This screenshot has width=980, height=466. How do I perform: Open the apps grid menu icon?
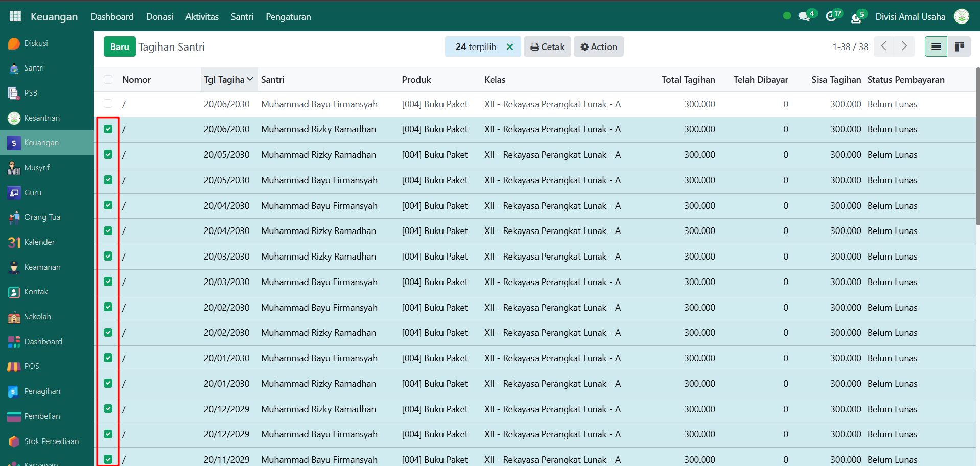[x=15, y=16]
